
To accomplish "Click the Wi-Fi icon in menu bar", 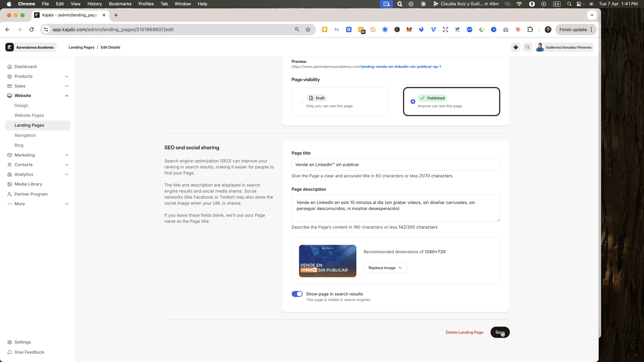I will pyautogui.click(x=519, y=4).
